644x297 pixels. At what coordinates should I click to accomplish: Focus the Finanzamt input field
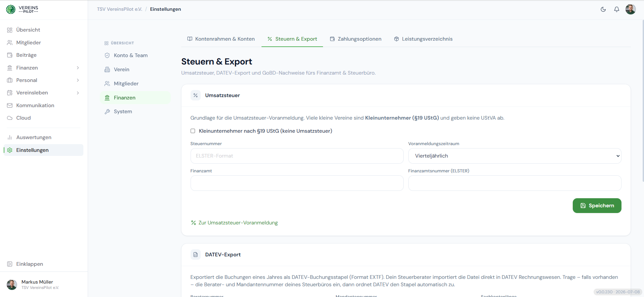297,183
